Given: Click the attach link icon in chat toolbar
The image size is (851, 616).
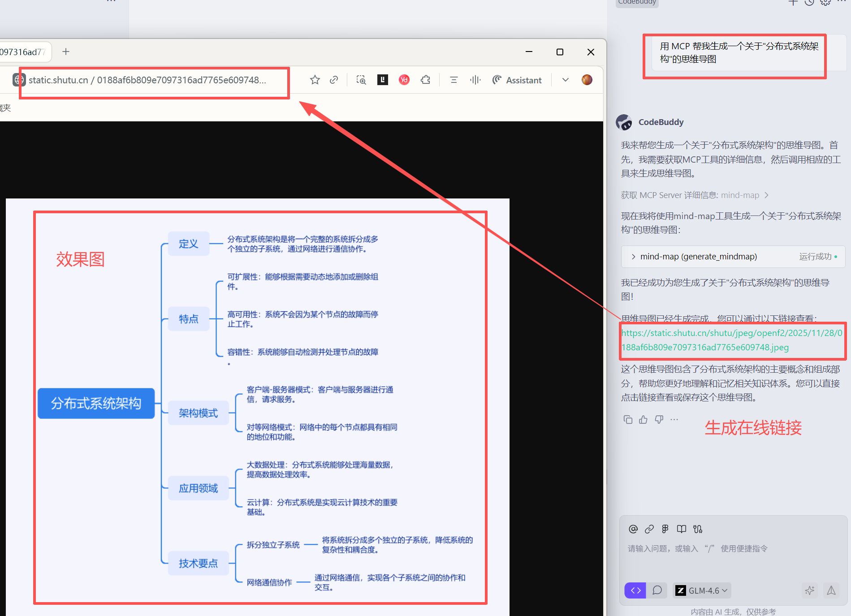Looking at the screenshot, I should point(649,529).
